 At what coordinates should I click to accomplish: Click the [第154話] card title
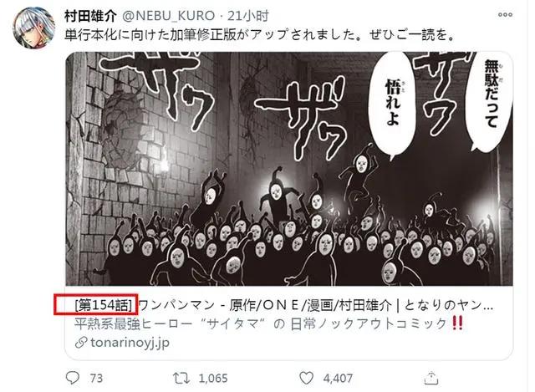click(x=104, y=305)
